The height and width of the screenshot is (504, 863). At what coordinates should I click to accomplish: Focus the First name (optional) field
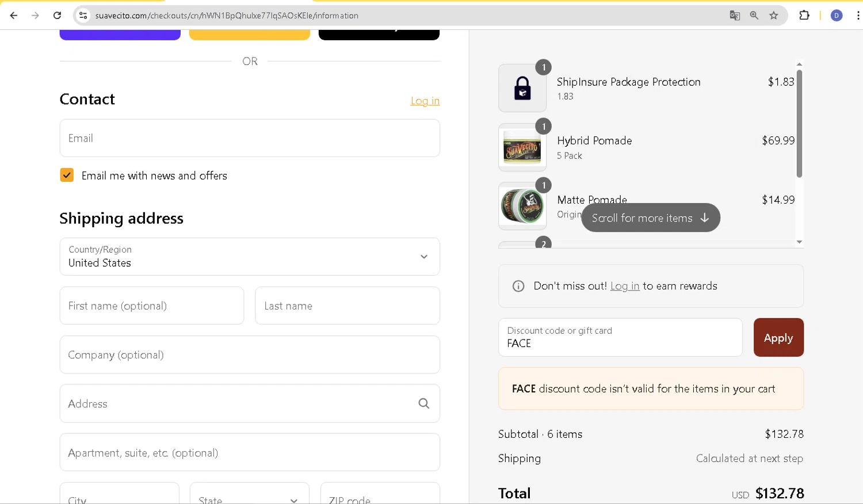pos(152,306)
